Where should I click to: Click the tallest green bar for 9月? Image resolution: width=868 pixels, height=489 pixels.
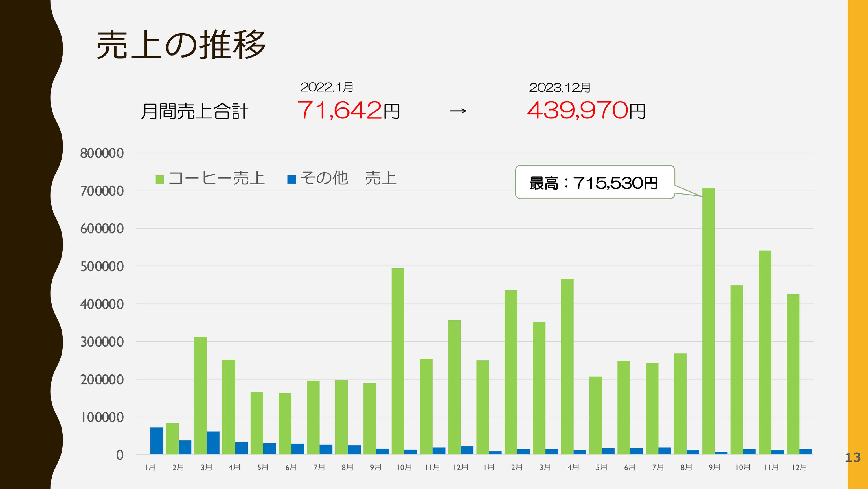[708, 320]
